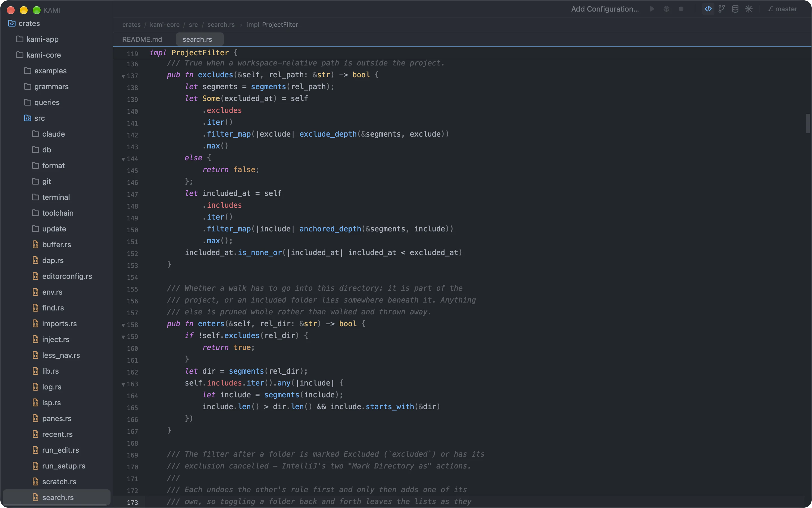Image resolution: width=812 pixels, height=508 pixels.
Task: Click the impl ProjectFilter breadcrumb
Action: coord(272,25)
